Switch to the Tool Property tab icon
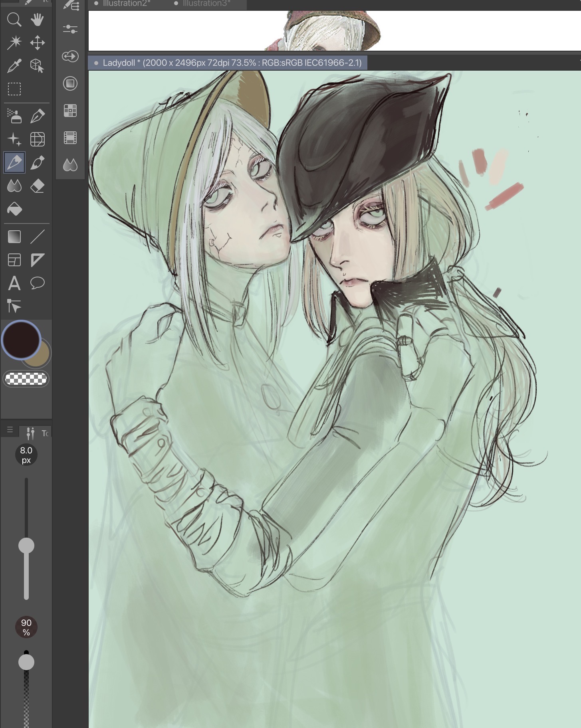The image size is (581, 728). click(30, 433)
